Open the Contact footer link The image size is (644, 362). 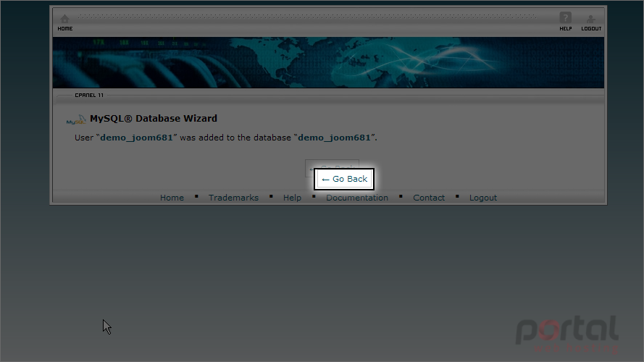point(429,198)
